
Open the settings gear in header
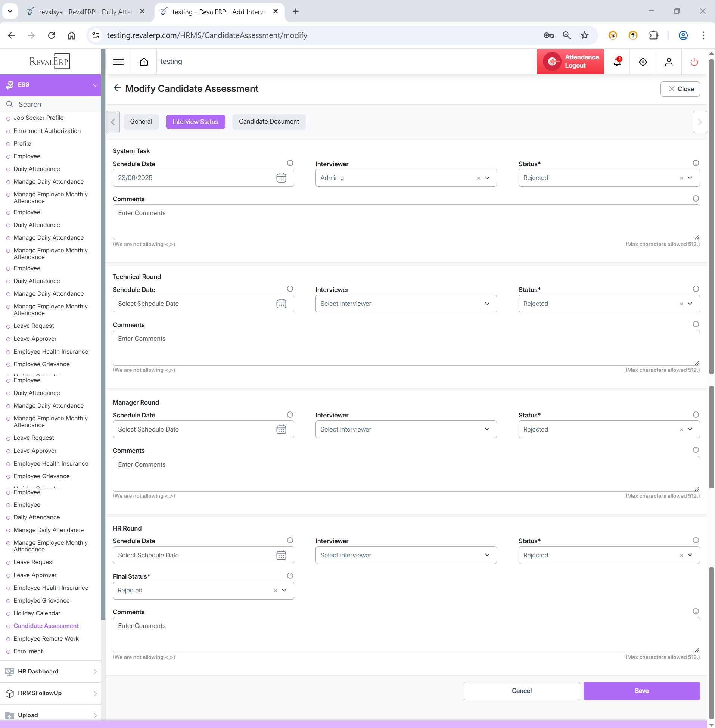click(643, 62)
